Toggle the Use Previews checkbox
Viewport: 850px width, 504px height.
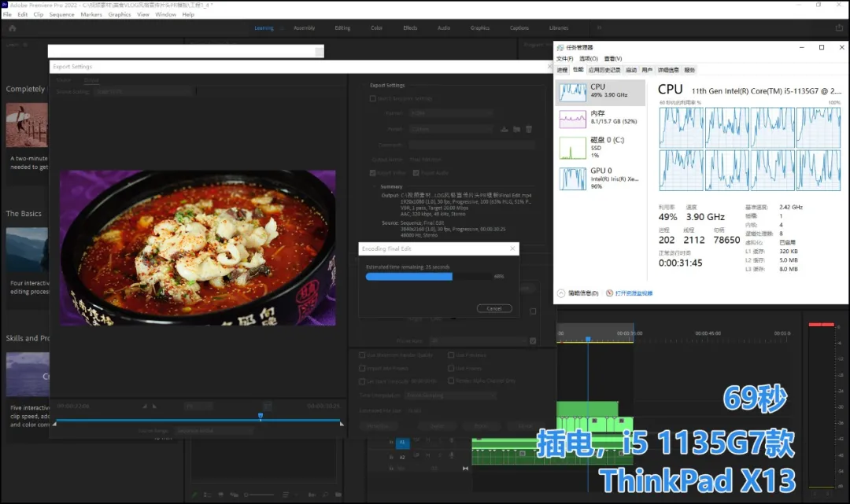[451, 355]
